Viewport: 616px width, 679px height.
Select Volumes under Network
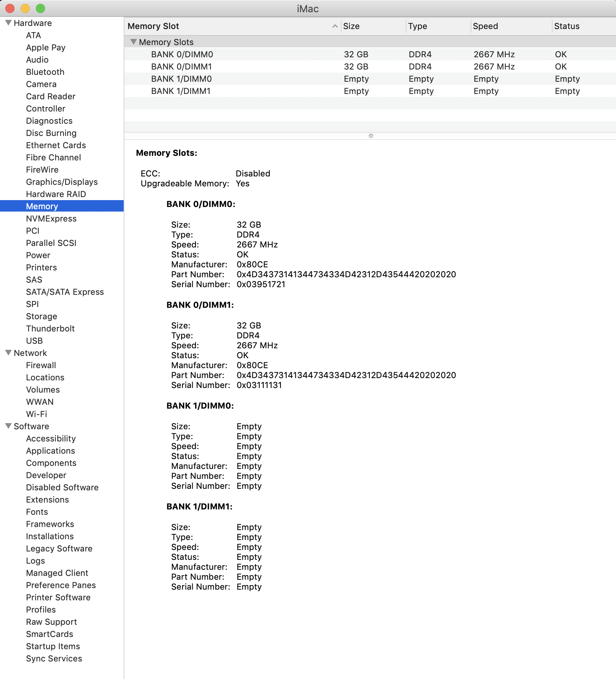coord(43,390)
